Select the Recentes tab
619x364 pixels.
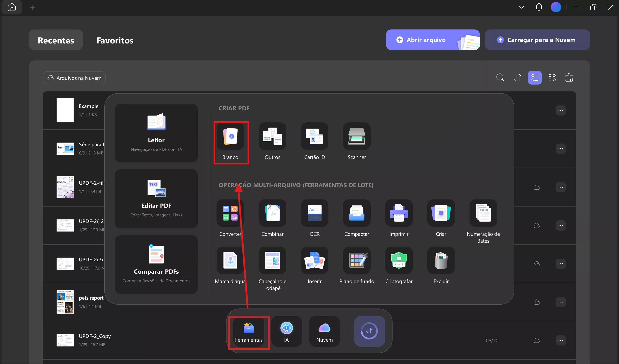[56, 40]
